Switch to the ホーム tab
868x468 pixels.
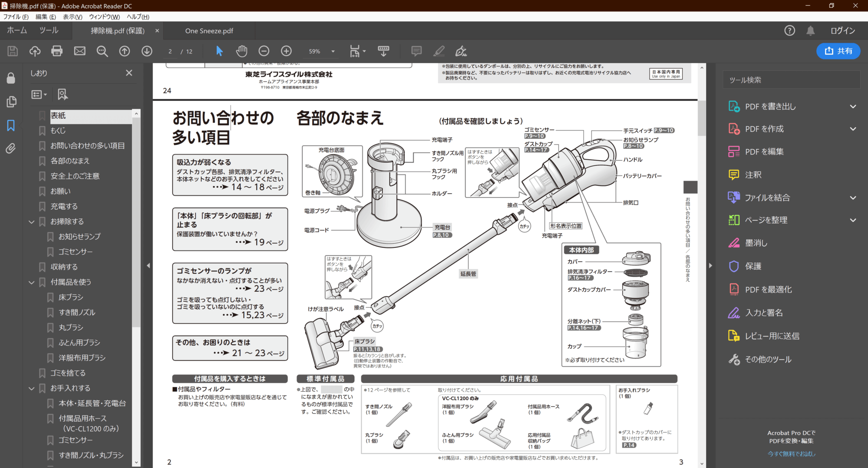tap(17, 30)
